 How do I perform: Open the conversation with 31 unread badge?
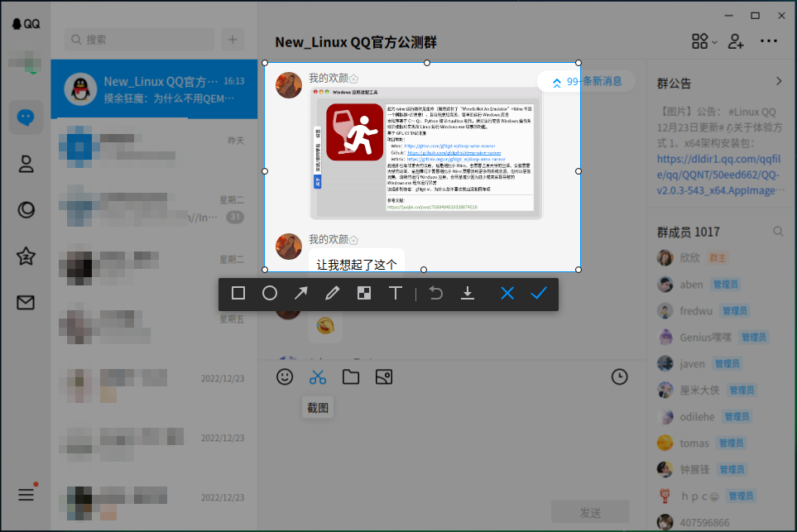(154, 208)
